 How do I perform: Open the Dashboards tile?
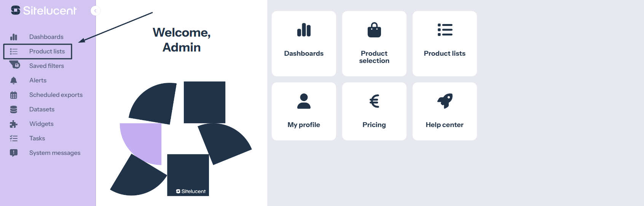click(304, 43)
